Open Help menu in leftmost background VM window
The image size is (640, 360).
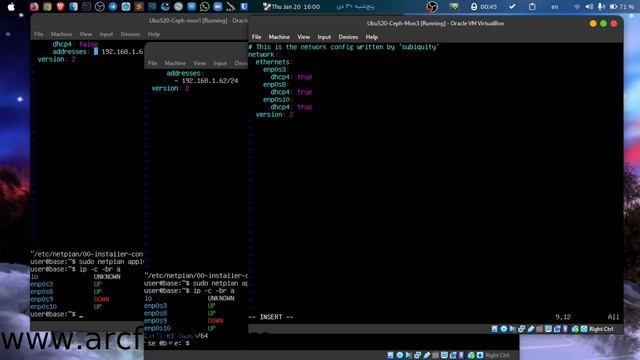click(154, 34)
